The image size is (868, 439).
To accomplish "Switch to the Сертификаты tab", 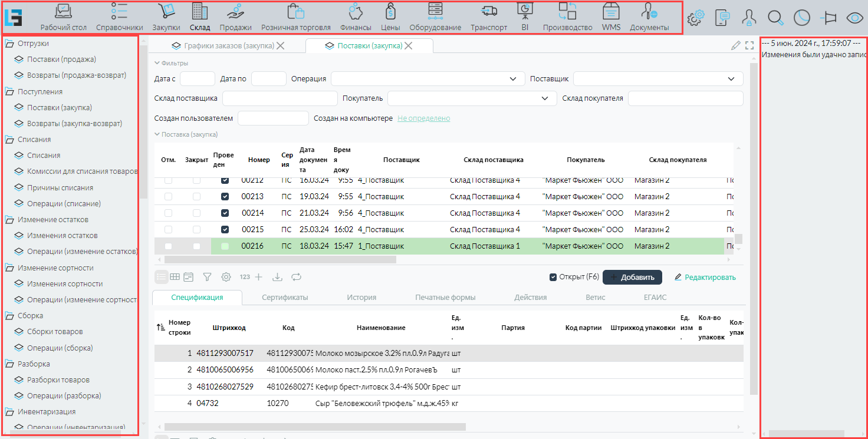I will click(x=285, y=298).
